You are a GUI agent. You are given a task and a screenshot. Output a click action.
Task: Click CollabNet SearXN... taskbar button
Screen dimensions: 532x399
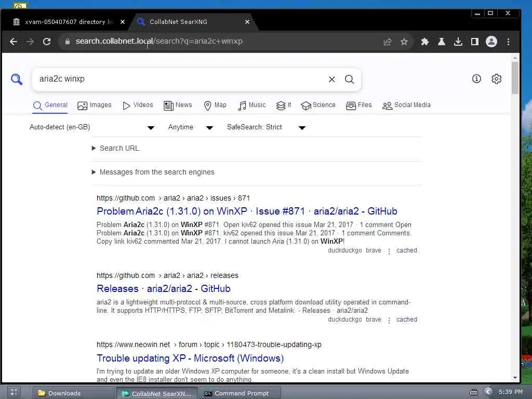pos(156,393)
